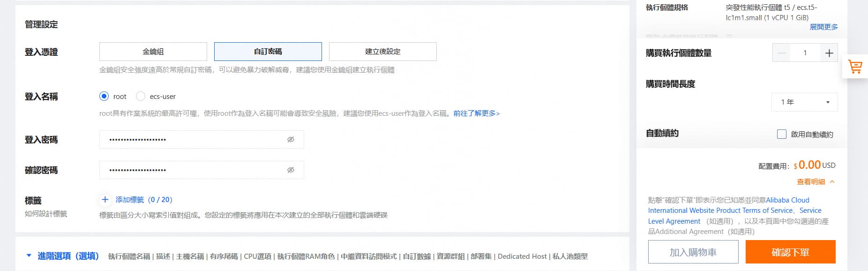The width and height of the screenshot is (868, 271).
Task: Click 展開更多 to expand instance specs
Action: [x=823, y=27]
